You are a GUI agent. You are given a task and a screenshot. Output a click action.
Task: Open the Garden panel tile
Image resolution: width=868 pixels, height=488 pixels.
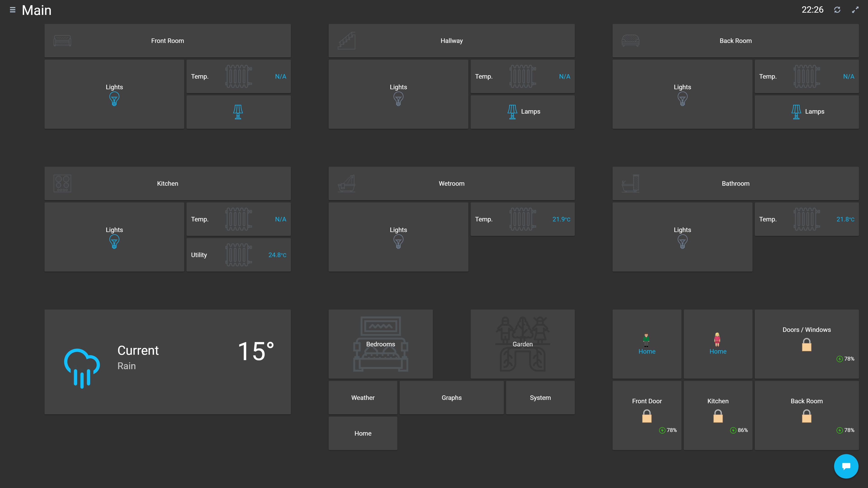[x=522, y=344]
